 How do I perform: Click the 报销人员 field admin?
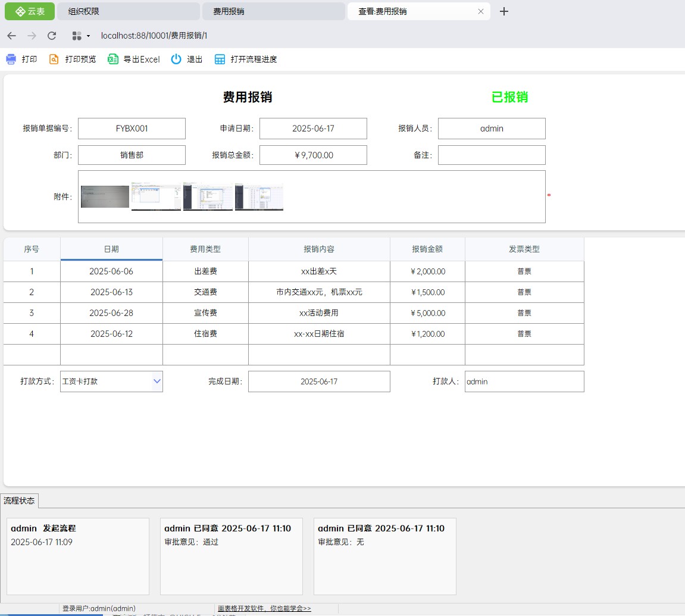492,129
